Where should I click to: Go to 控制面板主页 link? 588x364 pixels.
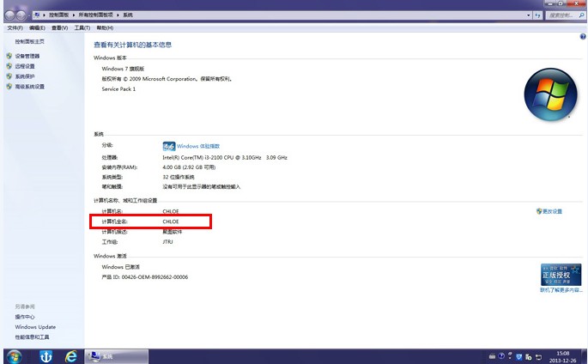pos(30,41)
